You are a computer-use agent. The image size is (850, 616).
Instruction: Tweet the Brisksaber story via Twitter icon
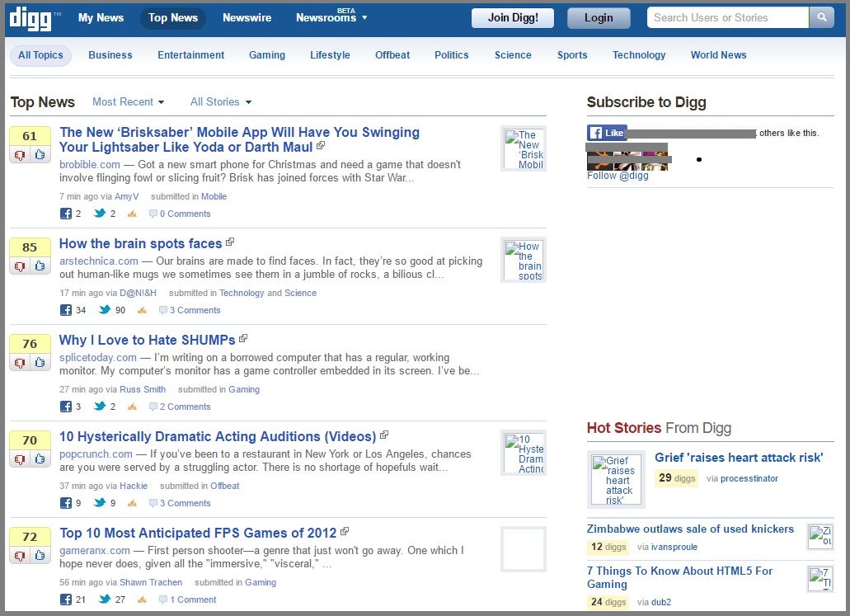99,213
